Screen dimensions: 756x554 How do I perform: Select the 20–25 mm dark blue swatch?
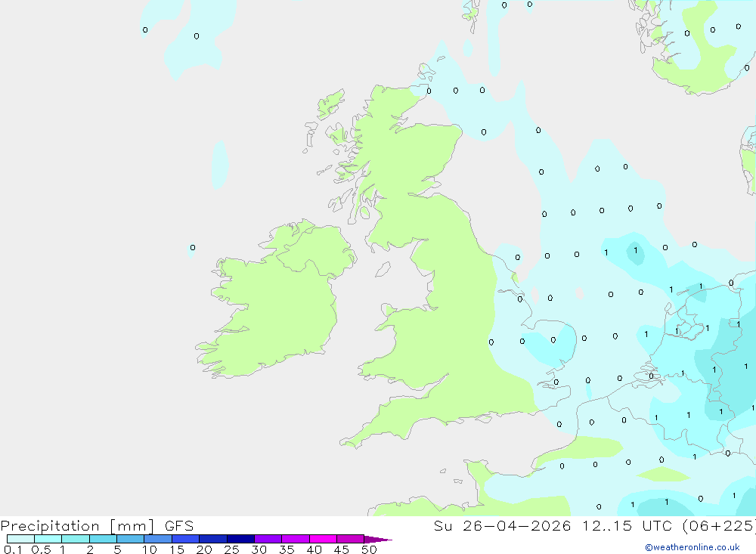point(213,539)
